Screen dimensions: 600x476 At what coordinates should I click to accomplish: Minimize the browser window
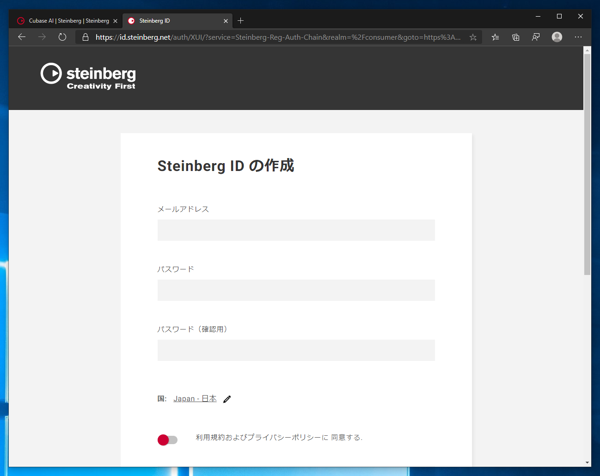click(538, 16)
